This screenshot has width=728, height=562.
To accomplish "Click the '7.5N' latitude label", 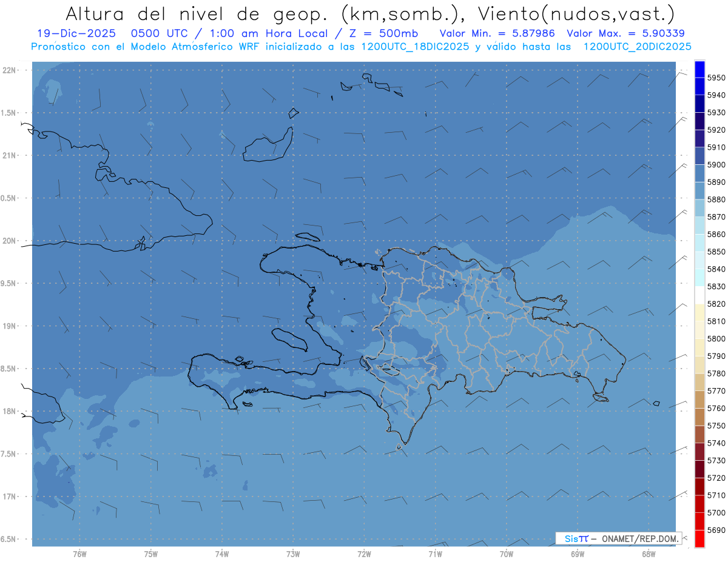I will click(9, 454).
